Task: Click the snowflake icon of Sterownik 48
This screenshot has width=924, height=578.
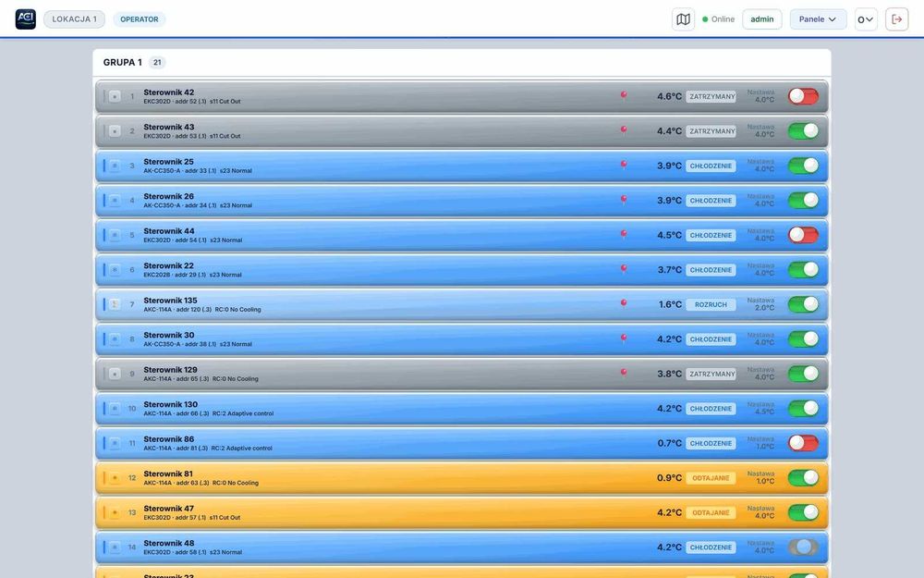Action: coord(115,547)
